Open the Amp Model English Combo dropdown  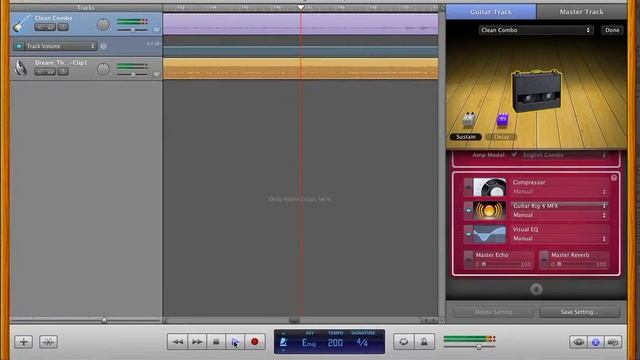point(564,155)
